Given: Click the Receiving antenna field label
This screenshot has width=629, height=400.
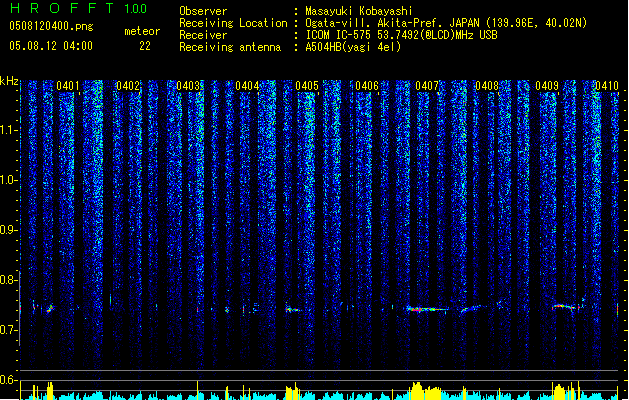Looking at the screenshot, I should tap(230, 47).
